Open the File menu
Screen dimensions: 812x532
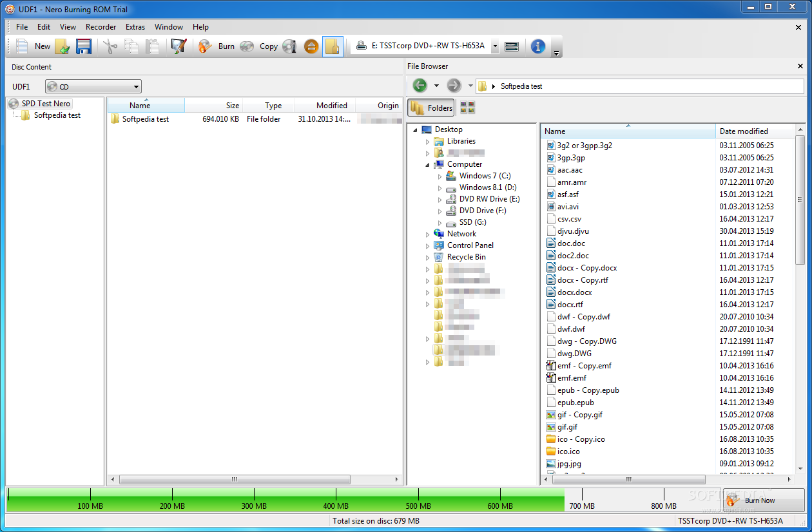[22, 27]
